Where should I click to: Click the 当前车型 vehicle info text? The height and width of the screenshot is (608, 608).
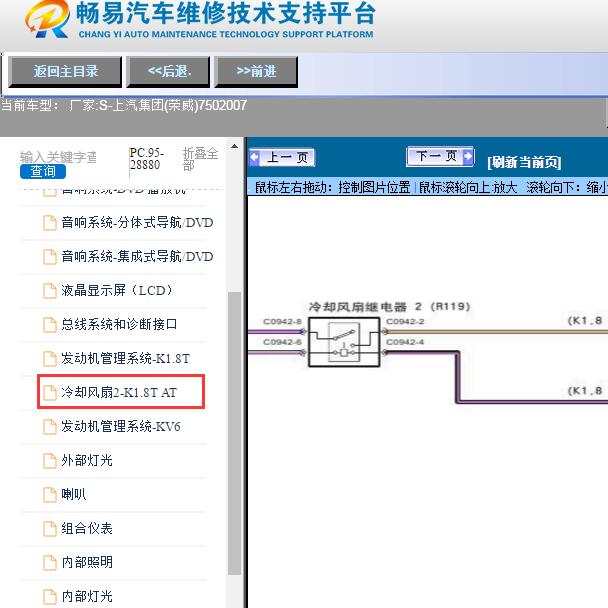coord(124,105)
